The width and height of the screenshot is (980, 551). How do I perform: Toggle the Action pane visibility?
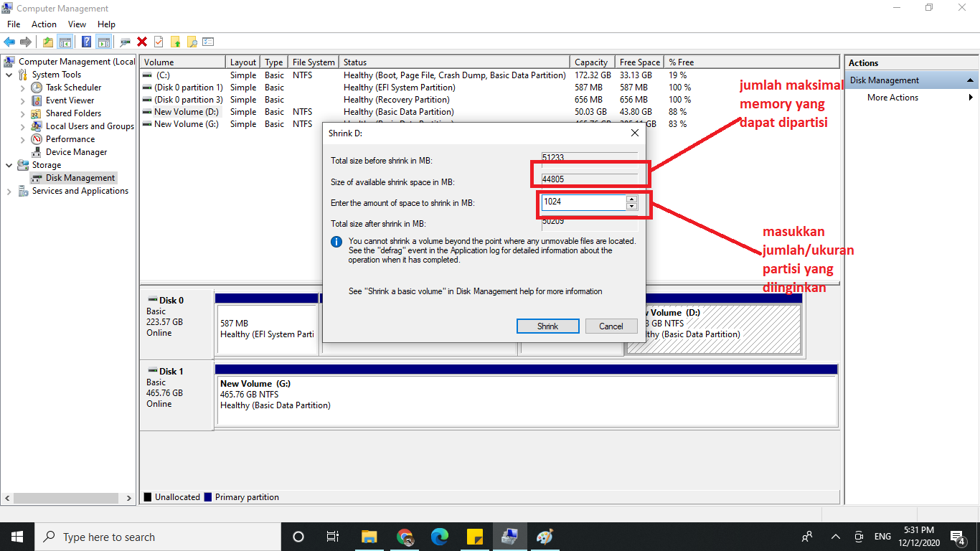[x=103, y=41]
